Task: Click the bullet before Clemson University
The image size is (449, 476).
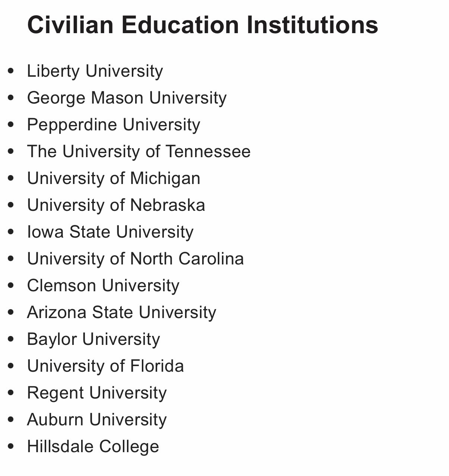Action: (x=11, y=285)
